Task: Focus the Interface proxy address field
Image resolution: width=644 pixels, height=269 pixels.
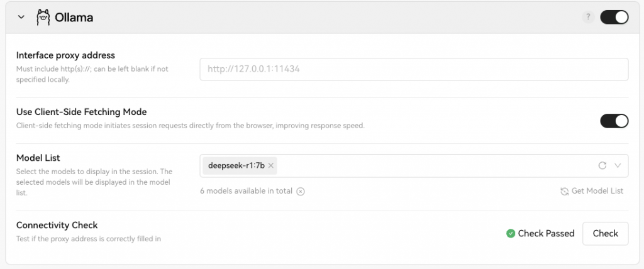Action: pyautogui.click(x=414, y=69)
